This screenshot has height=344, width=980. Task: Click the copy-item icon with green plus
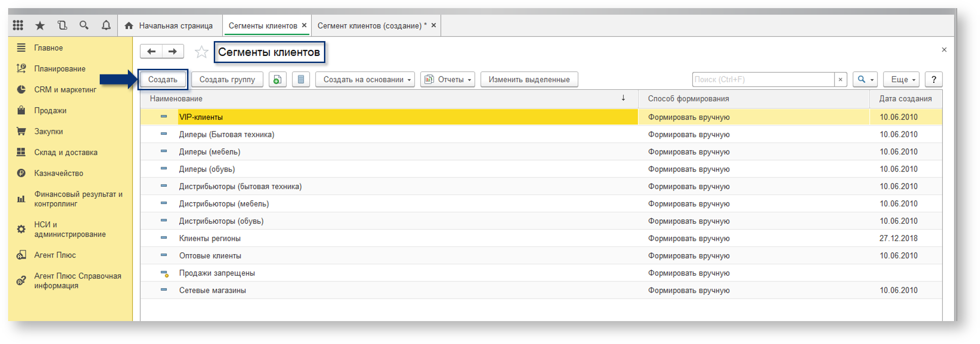pos(278,79)
